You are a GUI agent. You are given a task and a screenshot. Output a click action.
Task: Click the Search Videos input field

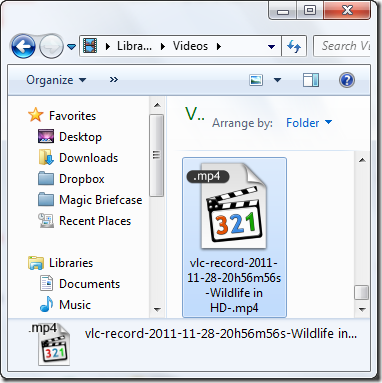point(343,46)
